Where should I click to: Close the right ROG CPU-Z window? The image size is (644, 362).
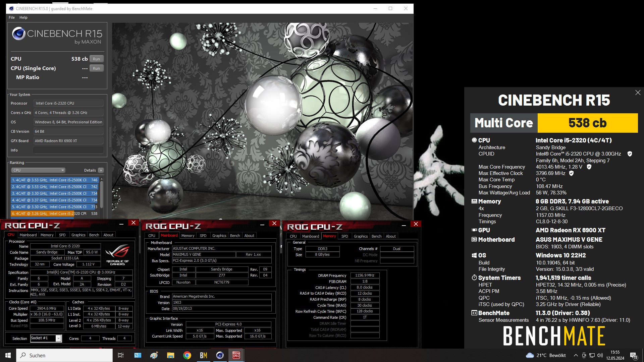coord(416,224)
